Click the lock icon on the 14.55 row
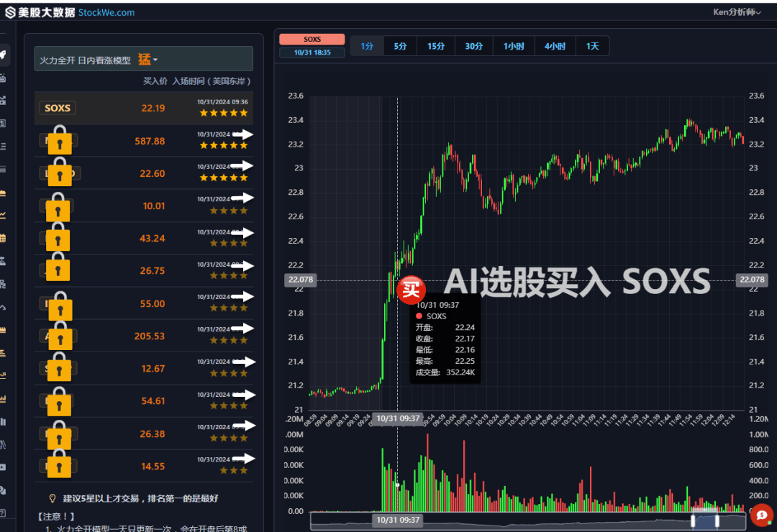 click(59, 464)
